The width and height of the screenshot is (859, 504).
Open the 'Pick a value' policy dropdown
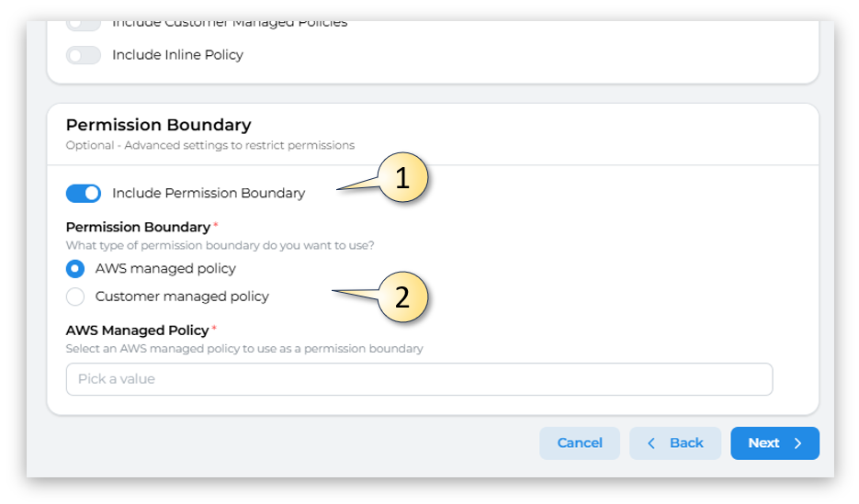coord(419,379)
